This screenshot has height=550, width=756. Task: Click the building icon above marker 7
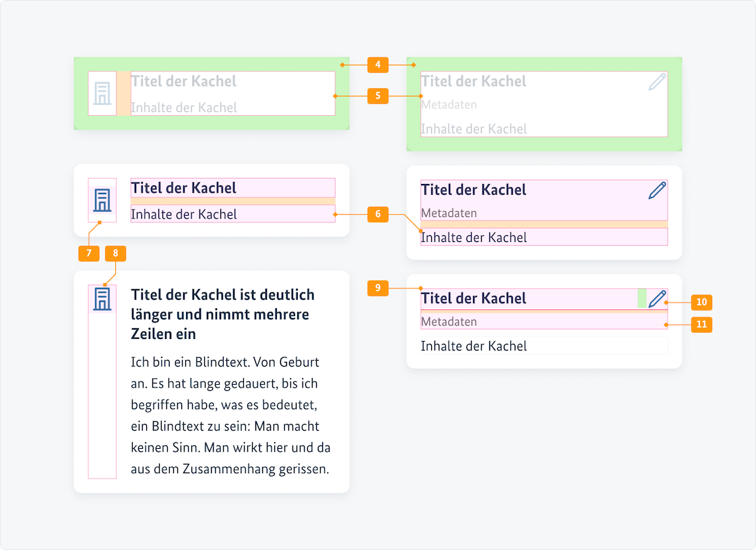pyautogui.click(x=102, y=200)
